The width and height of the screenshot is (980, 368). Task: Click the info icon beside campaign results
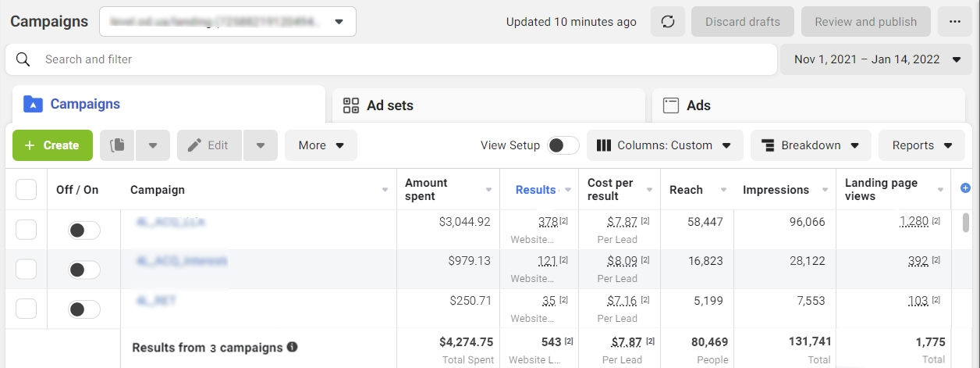[293, 347]
